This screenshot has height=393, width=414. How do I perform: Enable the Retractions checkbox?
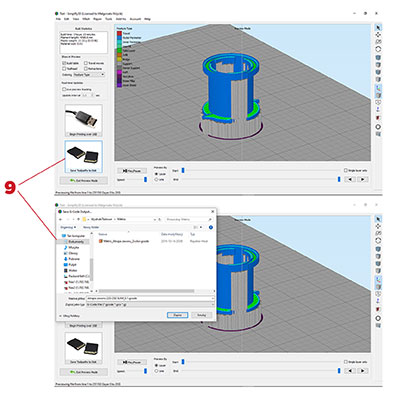86,69
